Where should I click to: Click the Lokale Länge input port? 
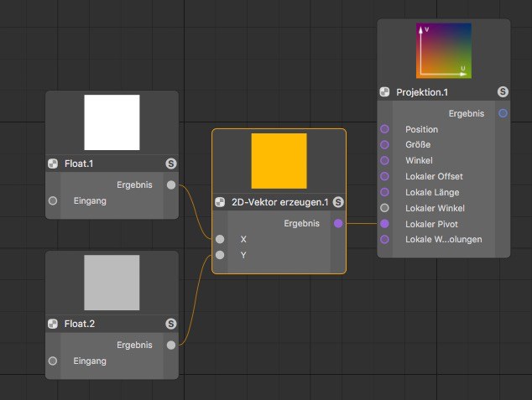(384, 192)
